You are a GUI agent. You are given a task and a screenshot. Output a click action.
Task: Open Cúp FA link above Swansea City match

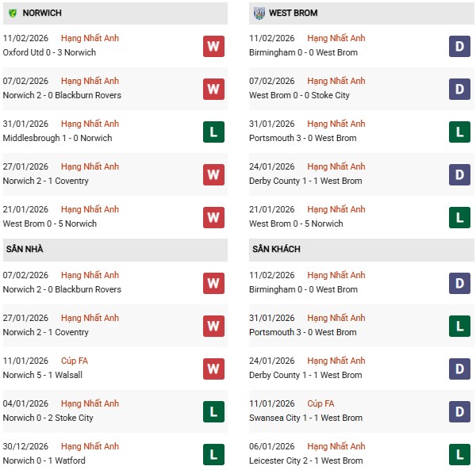point(321,403)
